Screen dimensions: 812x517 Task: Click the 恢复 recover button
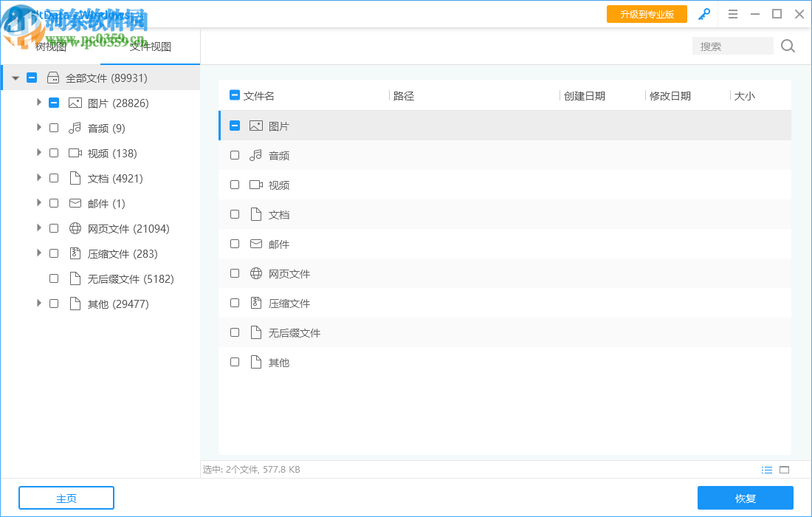[x=746, y=498]
